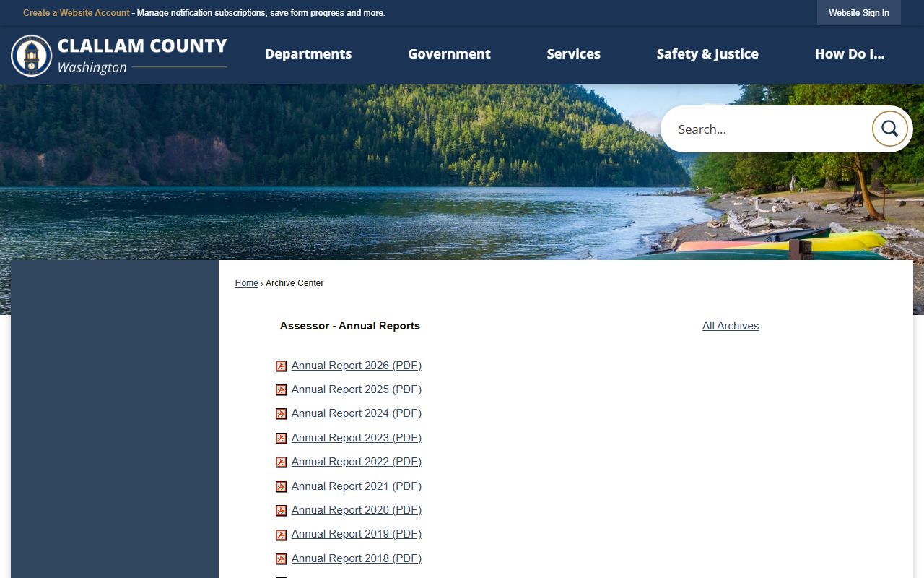Click PDF icon beside Annual Report 2020
Viewport: 924px width, 578px height.
click(282, 511)
